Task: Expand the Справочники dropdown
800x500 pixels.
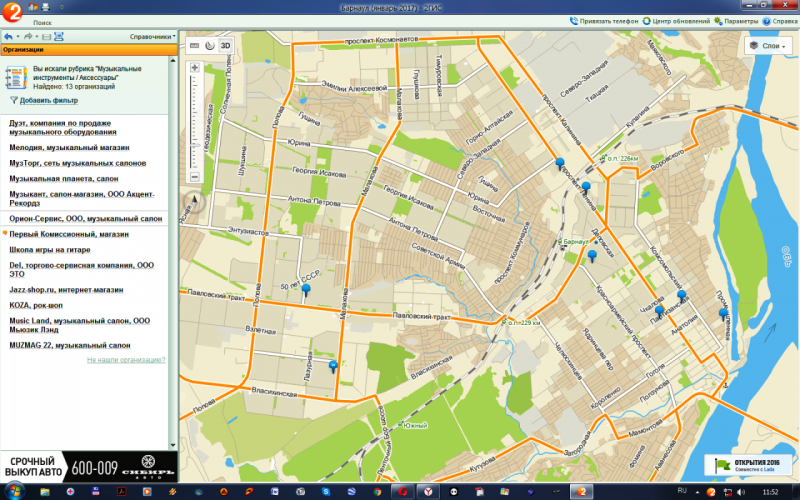Action: coord(152,36)
